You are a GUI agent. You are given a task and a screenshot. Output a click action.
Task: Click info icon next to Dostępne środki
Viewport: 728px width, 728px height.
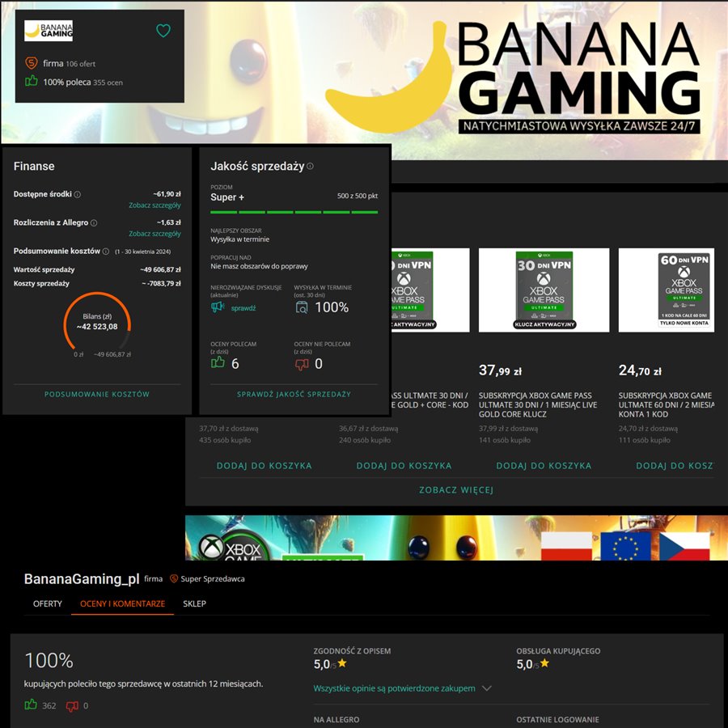pyautogui.click(x=78, y=194)
